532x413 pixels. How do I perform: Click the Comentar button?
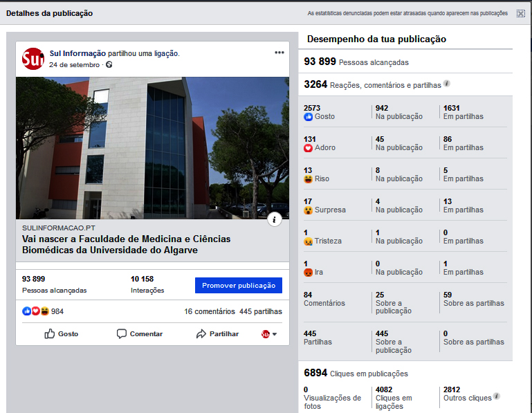tap(140, 334)
